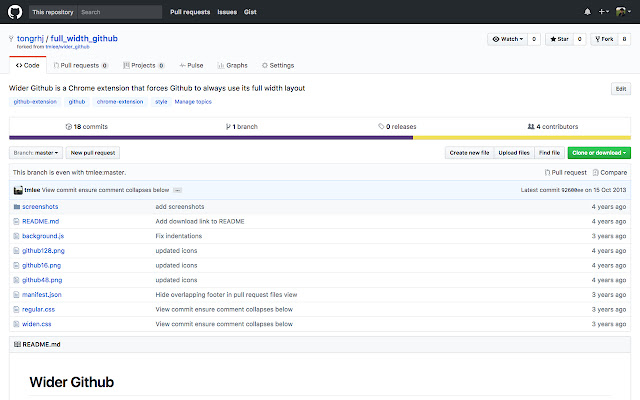Edit the repository description
The width and height of the screenshot is (640, 400).
(621, 89)
